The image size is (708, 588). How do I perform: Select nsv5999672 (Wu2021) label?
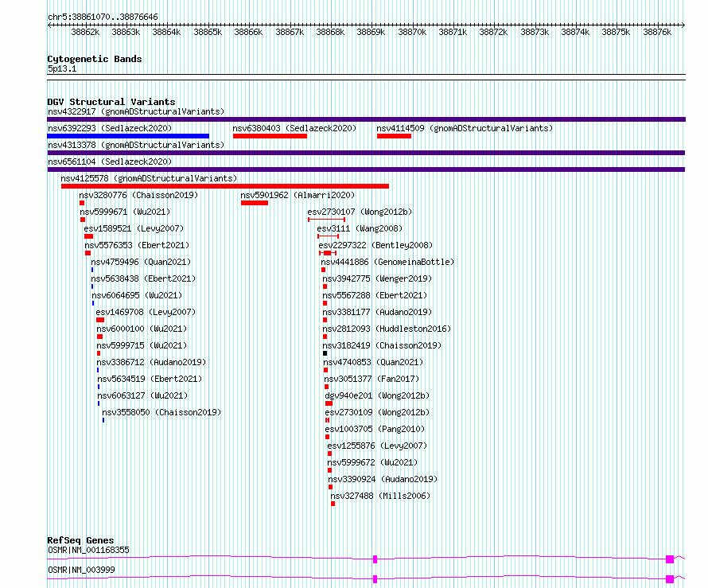(372, 462)
